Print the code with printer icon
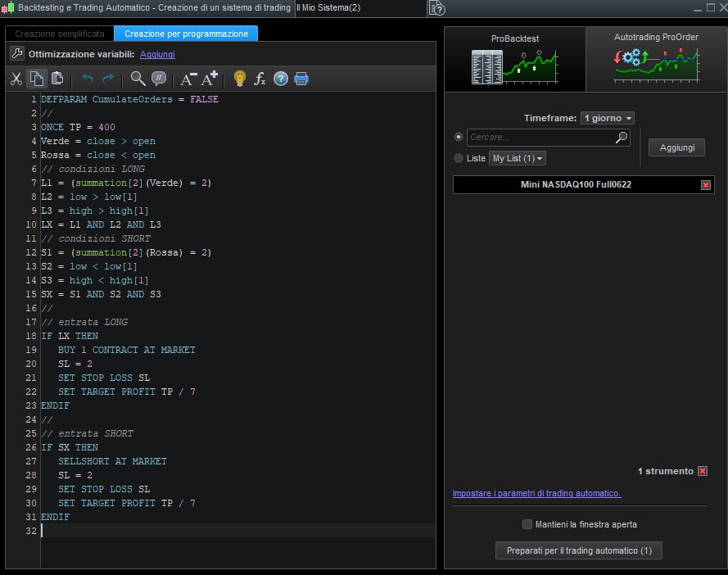 (301, 79)
